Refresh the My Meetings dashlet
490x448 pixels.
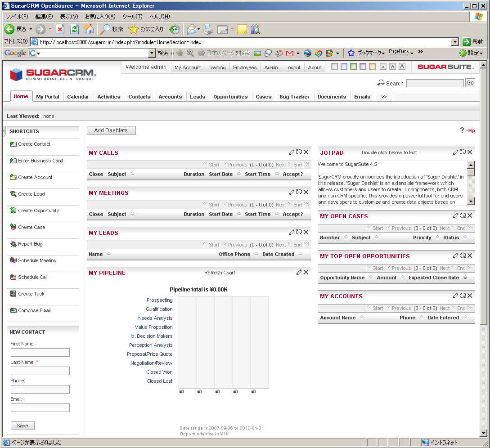[299, 192]
